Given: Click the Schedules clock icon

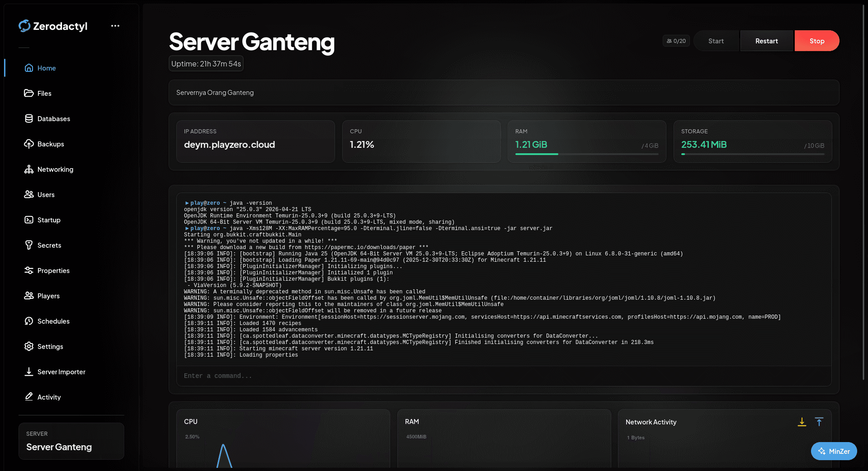Looking at the screenshot, I should 29,321.
